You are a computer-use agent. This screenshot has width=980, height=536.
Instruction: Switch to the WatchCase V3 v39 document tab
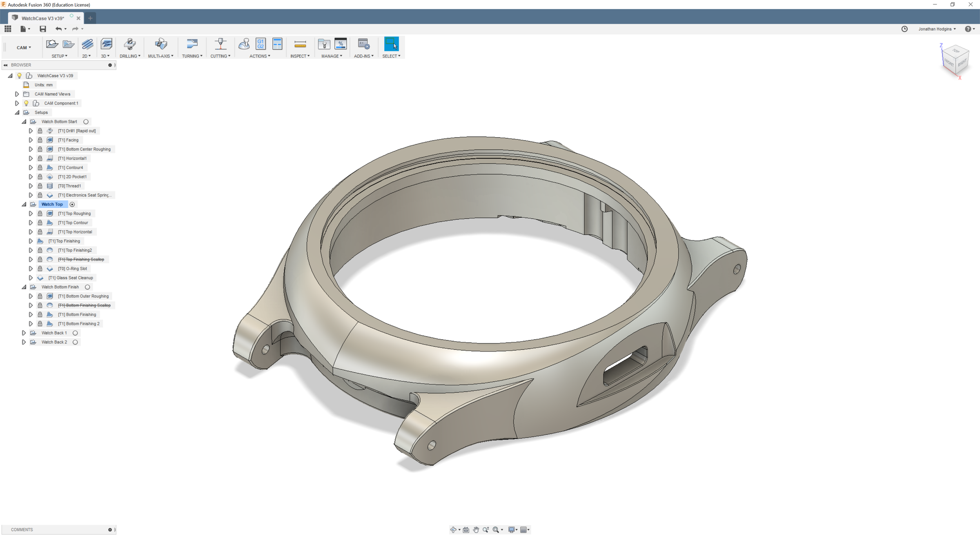pos(43,18)
